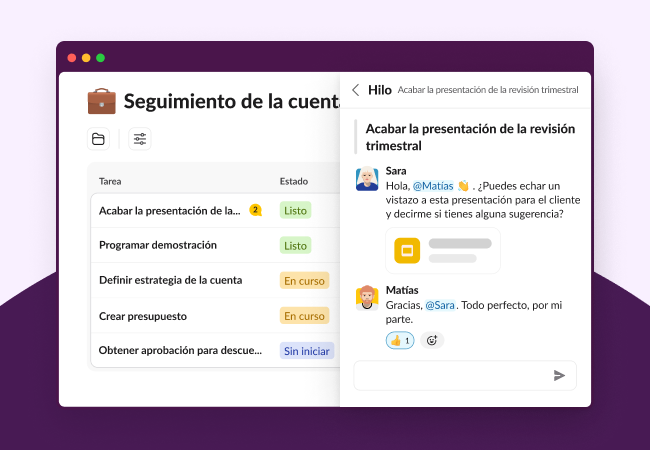Screen dimensions: 650x450
Task: Open the filter sliders icon
Action: point(140,139)
